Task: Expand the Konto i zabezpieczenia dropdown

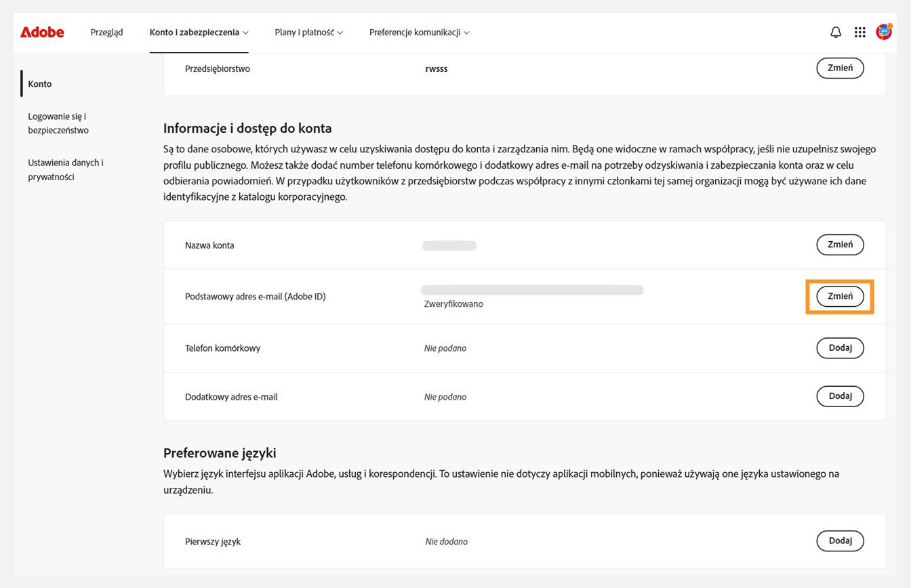Action: pyautogui.click(x=199, y=32)
